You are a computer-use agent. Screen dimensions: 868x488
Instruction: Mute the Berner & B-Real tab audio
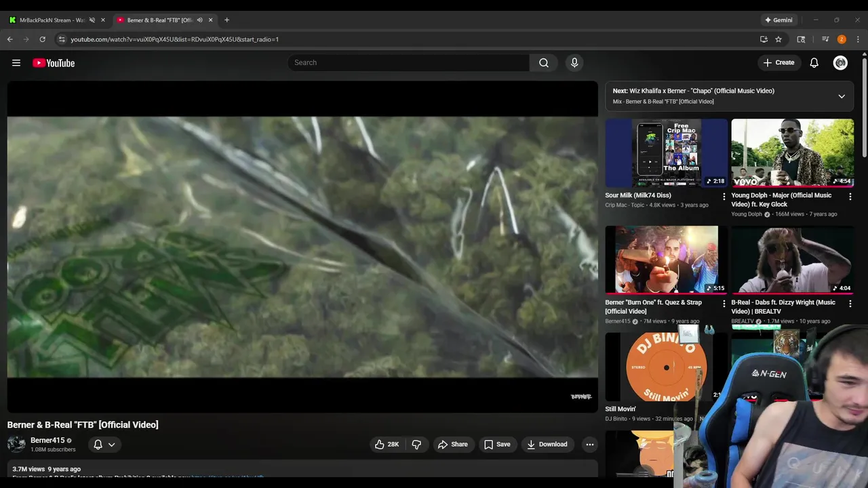(x=199, y=20)
